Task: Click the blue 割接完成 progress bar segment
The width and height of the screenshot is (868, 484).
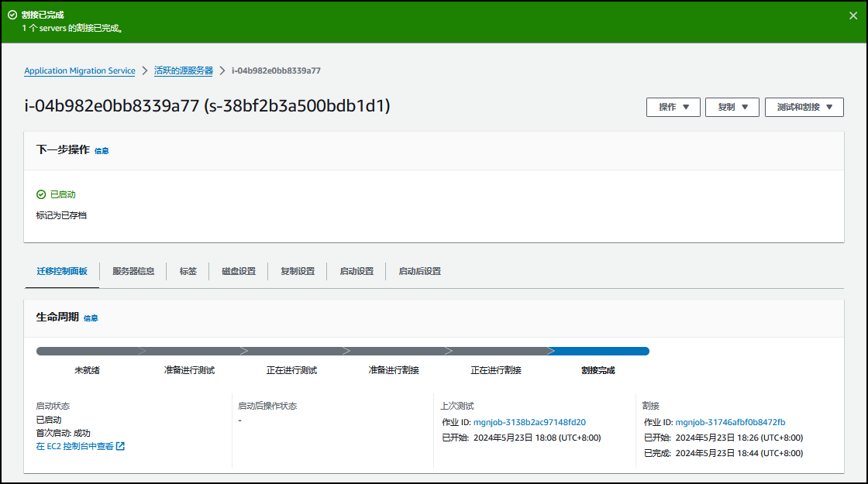Action: tap(600, 352)
